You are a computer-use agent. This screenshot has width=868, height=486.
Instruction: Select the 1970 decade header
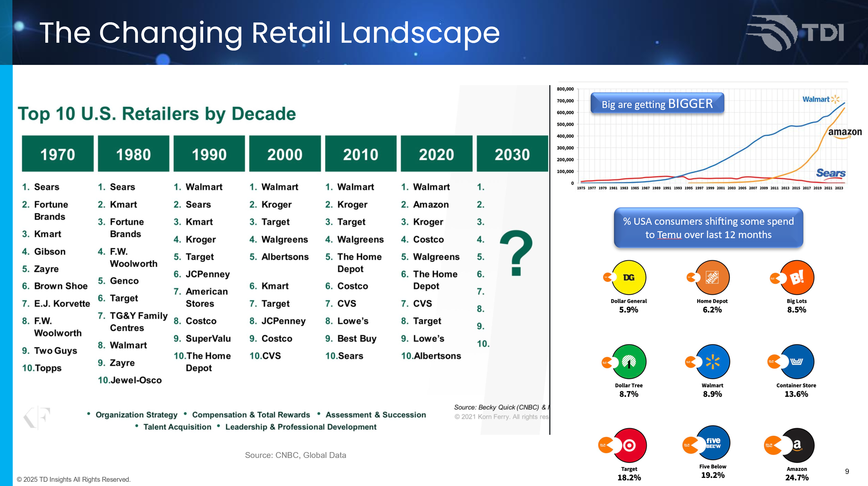[58, 154]
